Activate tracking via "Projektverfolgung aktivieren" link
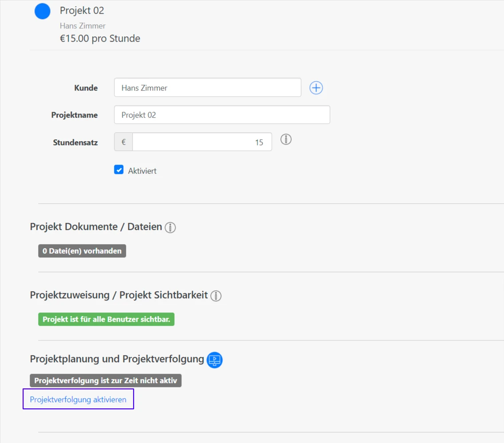The width and height of the screenshot is (504, 443). pos(78,399)
